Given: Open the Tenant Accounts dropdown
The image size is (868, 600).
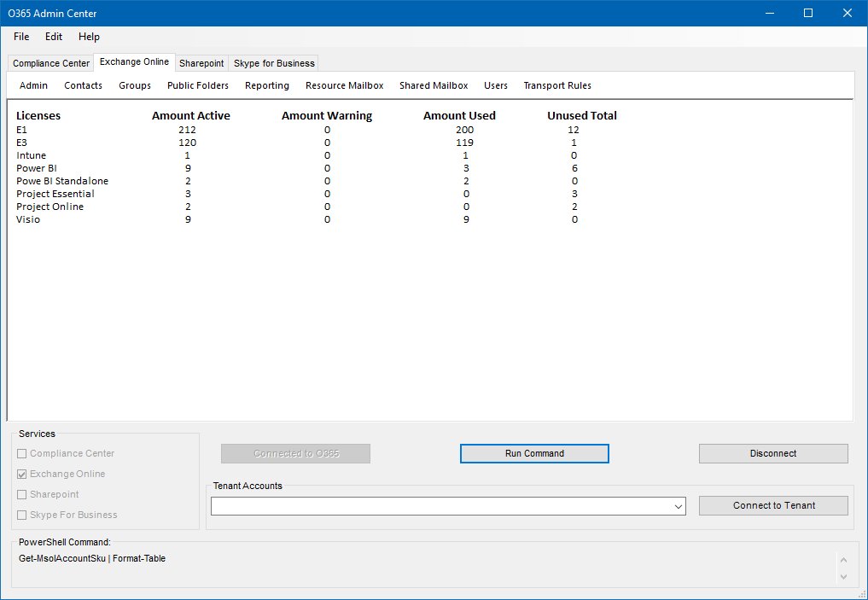Looking at the screenshot, I should click(677, 505).
